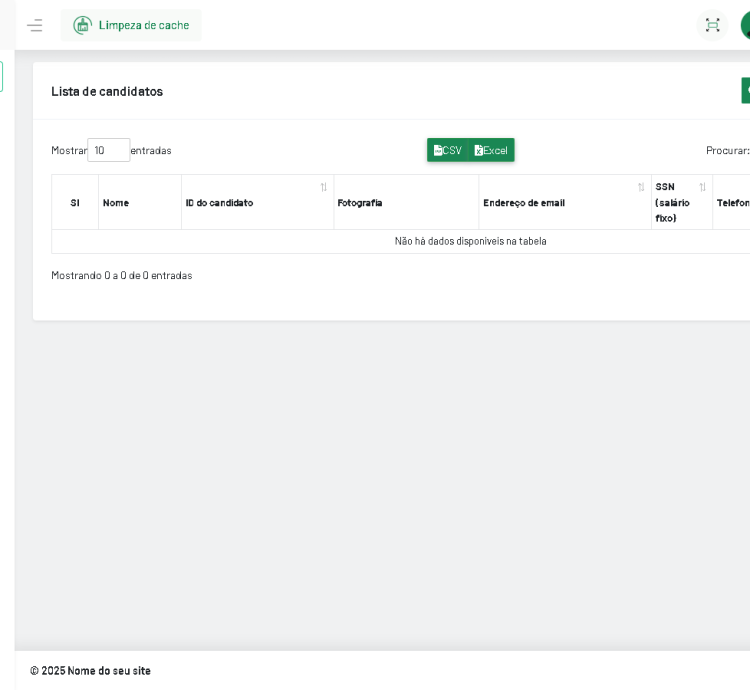
Task: Click the entries count field showing 10
Action: (108, 150)
